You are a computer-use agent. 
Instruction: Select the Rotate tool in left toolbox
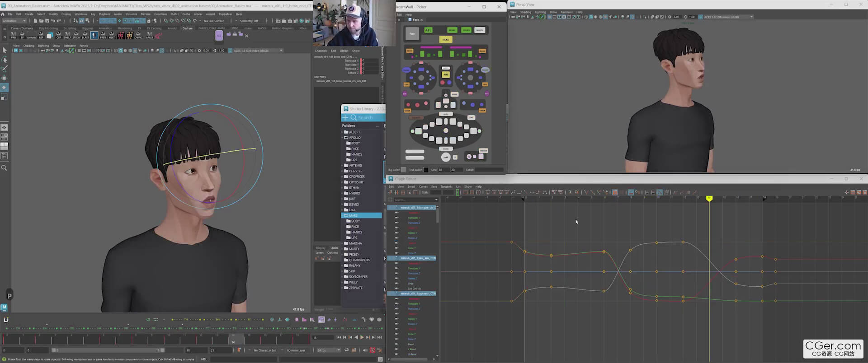[x=4, y=87]
